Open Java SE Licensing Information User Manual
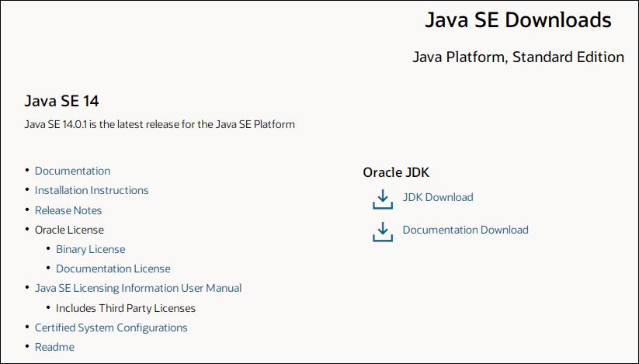Screen dimensions: 639x364 point(138,288)
